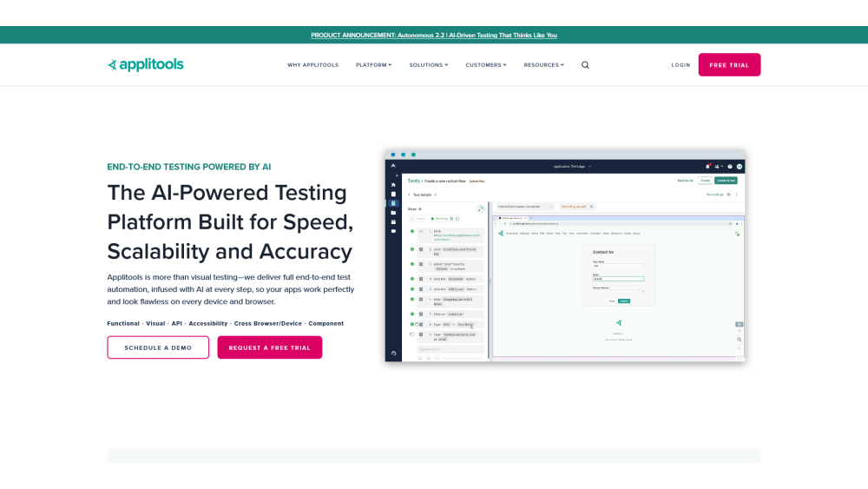The width and height of the screenshot is (868, 489).
Task: Click the Applitools logo in header
Action: point(146,65)
